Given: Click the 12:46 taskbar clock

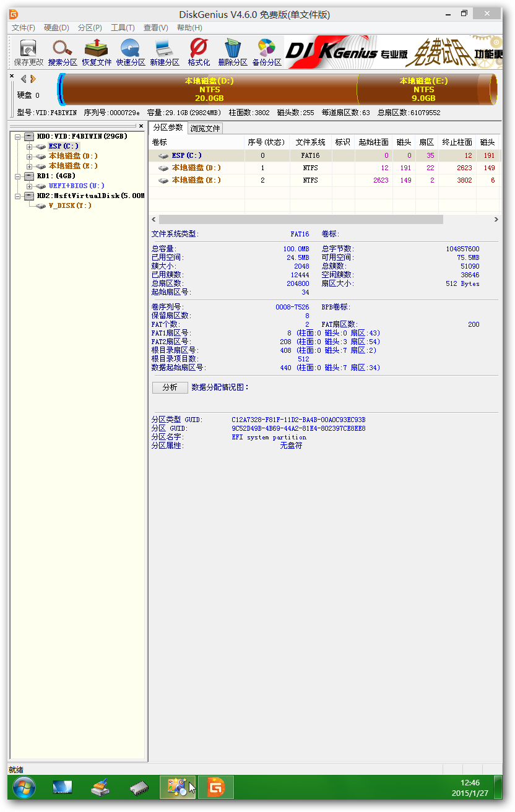Looking at the screenshot, I should pyautogui.click(x=470, y=783).
